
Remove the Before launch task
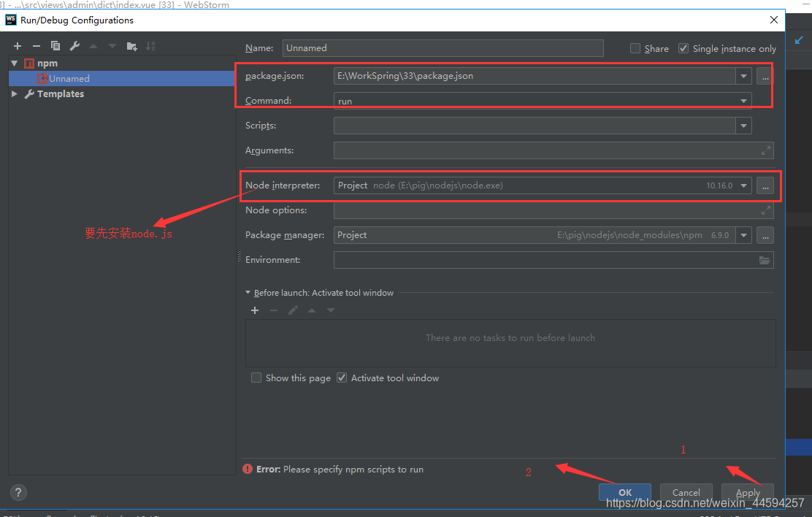click(274, 310)
